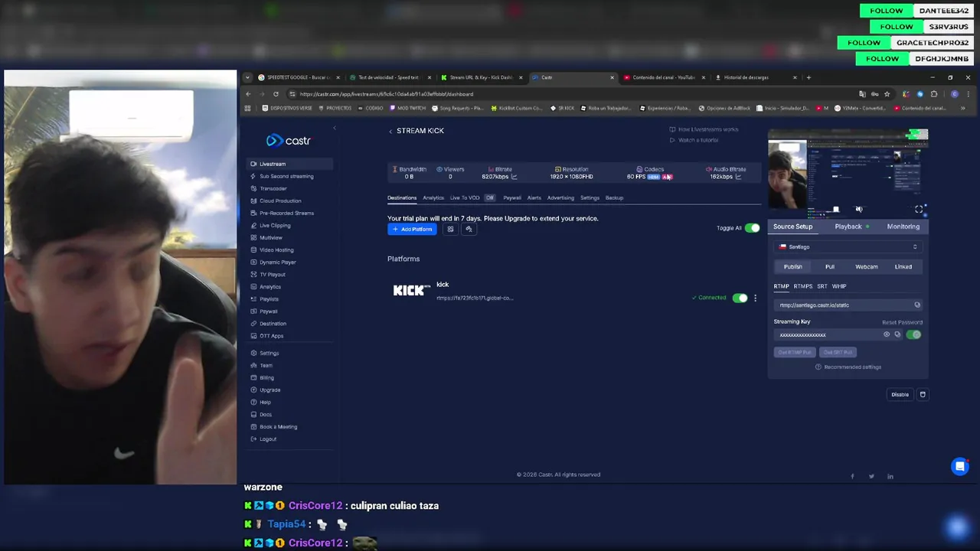980x551 pixels.
Task: Open the chat support bubble
Action: 959,466
